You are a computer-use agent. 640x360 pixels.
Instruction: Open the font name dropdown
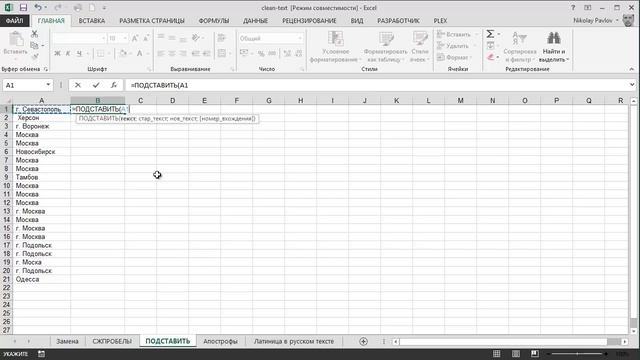click(103, 38)
